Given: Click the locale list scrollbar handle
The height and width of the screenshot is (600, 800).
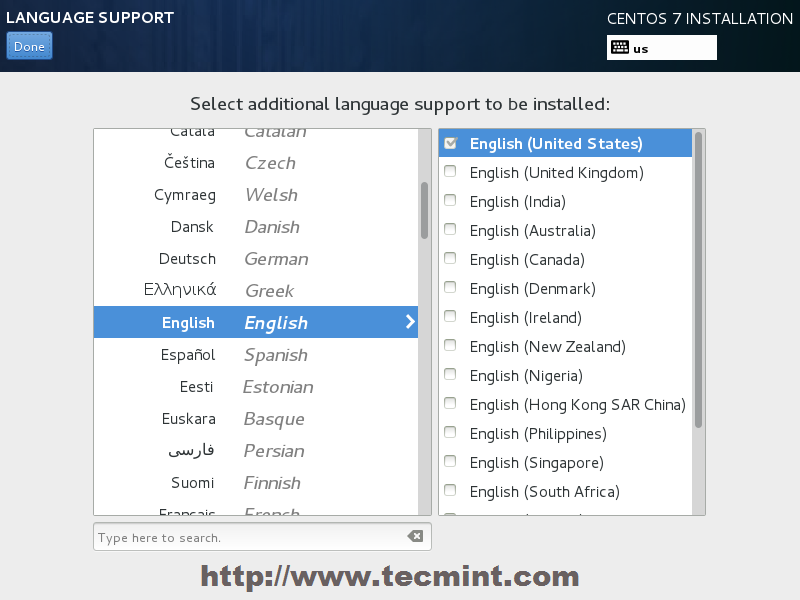Looking at the screenshot, I should 698,280.
